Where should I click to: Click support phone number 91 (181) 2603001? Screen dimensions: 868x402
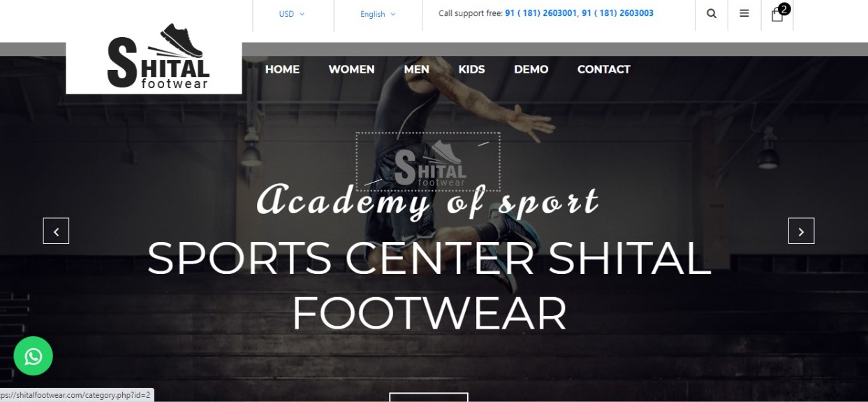541,13
